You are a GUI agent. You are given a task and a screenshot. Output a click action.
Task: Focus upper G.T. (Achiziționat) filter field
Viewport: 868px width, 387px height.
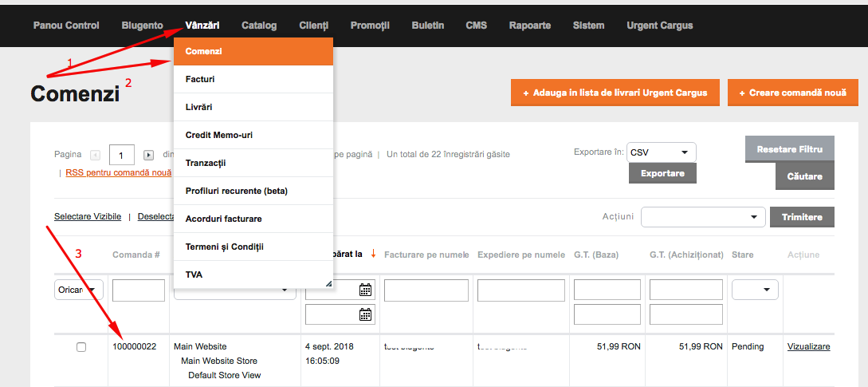pos(686,290)
